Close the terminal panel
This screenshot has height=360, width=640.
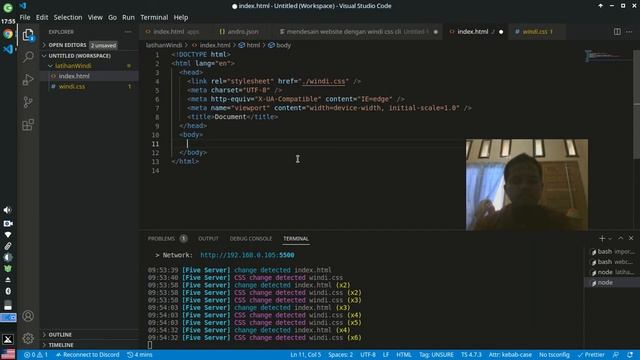[x=631, y=238]
